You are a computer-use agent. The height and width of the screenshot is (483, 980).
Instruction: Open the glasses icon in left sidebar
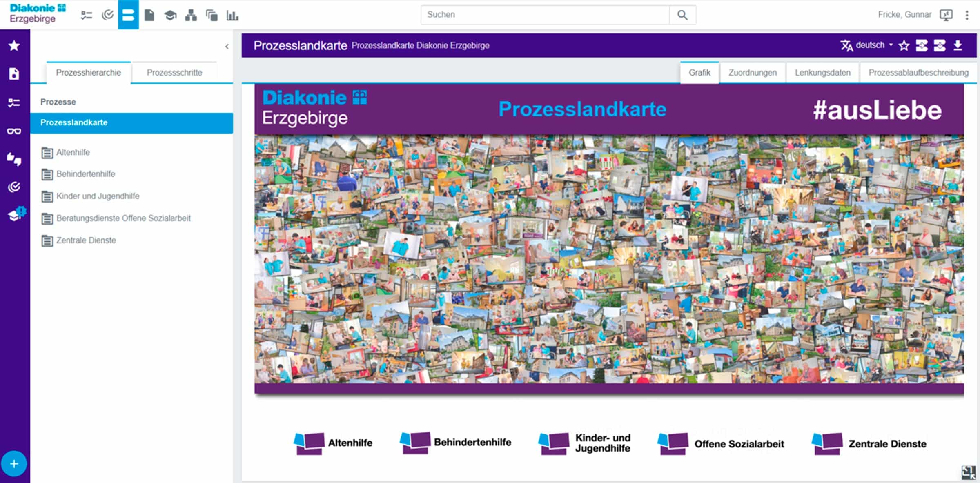coord(14,131)
